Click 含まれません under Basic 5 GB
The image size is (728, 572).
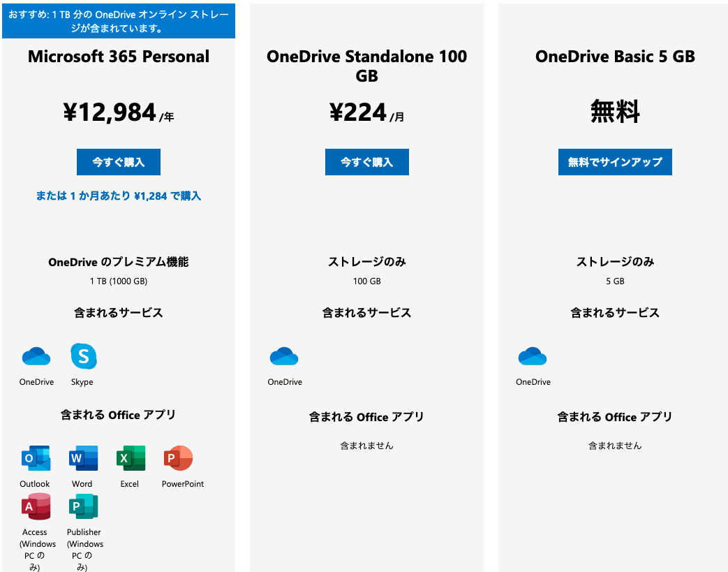click(615, 446)
